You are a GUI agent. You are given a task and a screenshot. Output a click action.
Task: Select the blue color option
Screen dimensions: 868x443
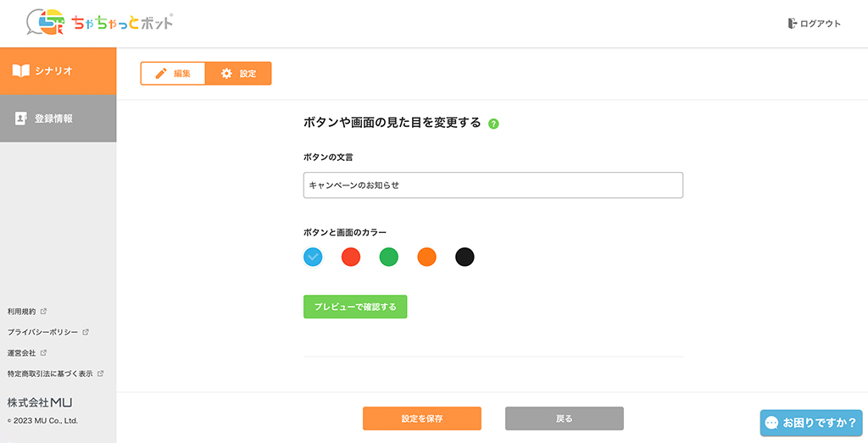[313, 257]
